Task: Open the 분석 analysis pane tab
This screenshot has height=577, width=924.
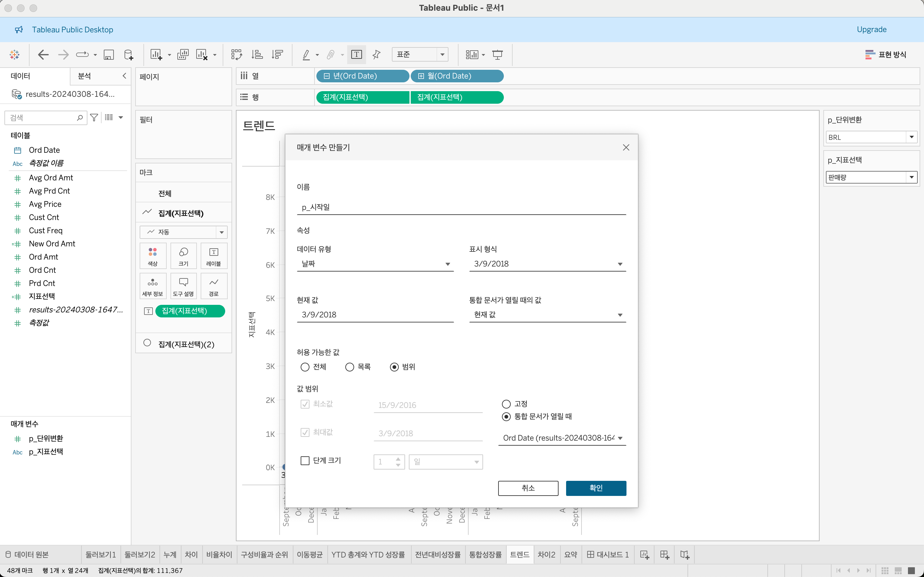Action: pyautogui.click(x=84, y=76)
